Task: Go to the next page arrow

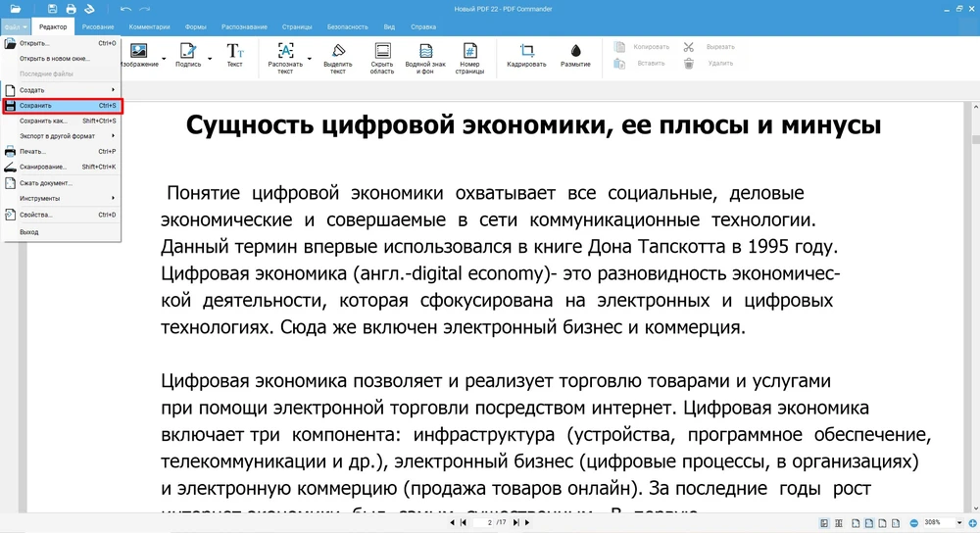Action: (x=515, y=522)
